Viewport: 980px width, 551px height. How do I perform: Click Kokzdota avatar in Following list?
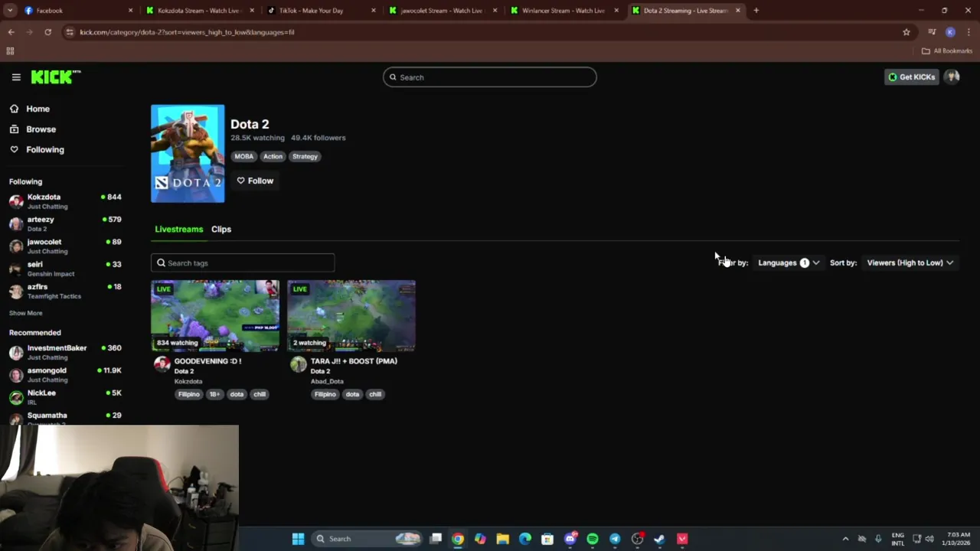16,201
